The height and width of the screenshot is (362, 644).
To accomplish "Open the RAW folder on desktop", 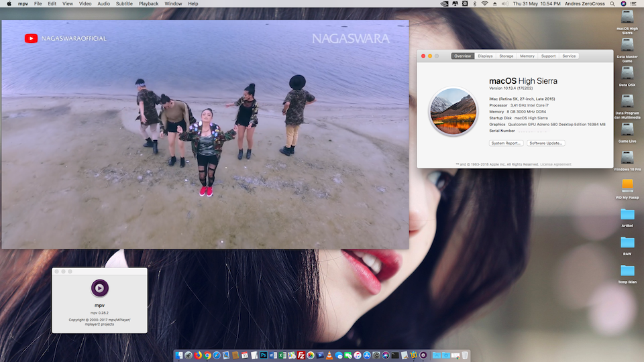I will pos(627,245).
